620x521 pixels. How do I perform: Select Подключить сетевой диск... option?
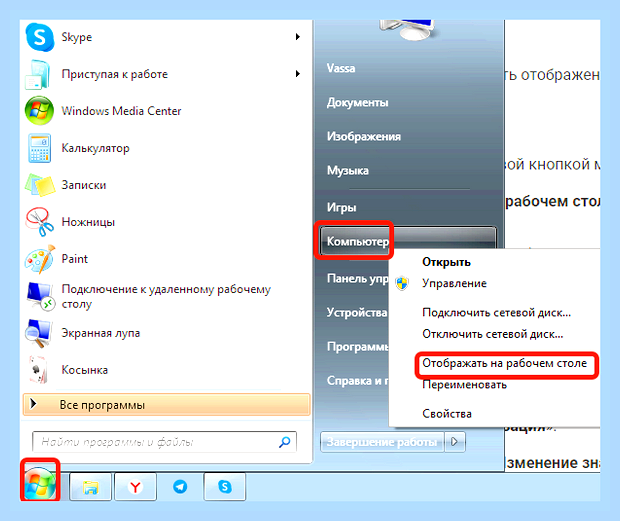[497, 313]
